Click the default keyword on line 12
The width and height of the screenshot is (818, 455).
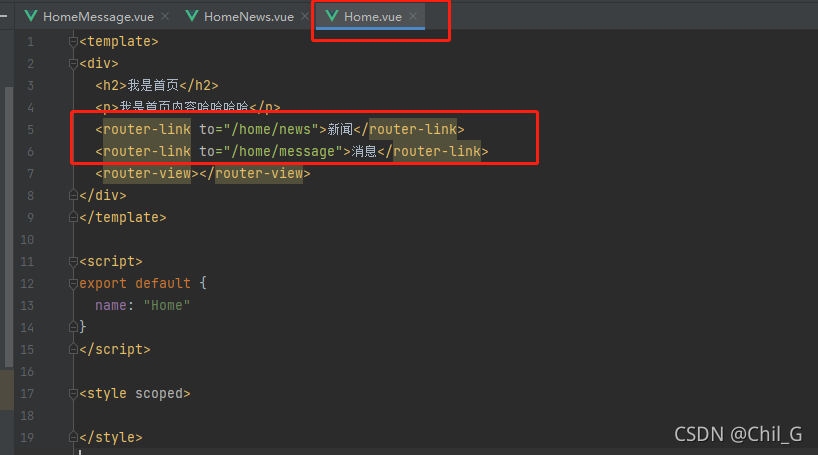163,283
